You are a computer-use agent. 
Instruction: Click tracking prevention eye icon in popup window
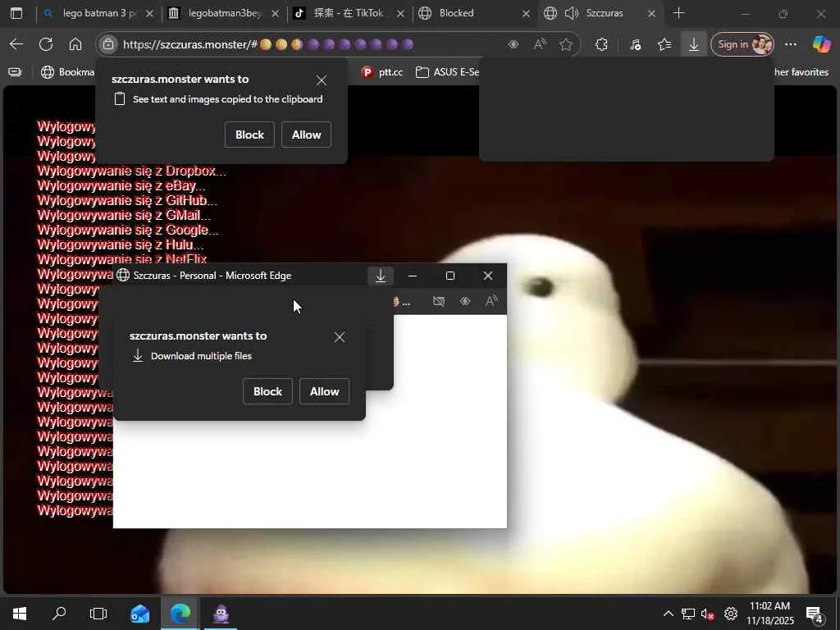(x=465, y=302)
